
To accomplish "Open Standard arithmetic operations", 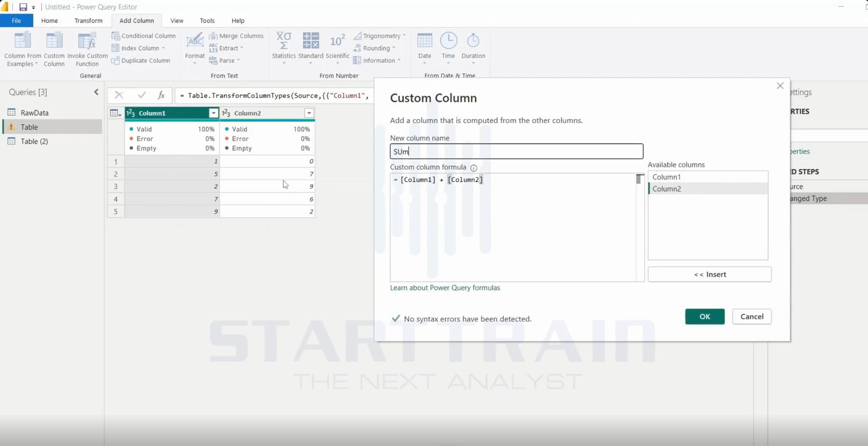I will [x=311, y=47].
